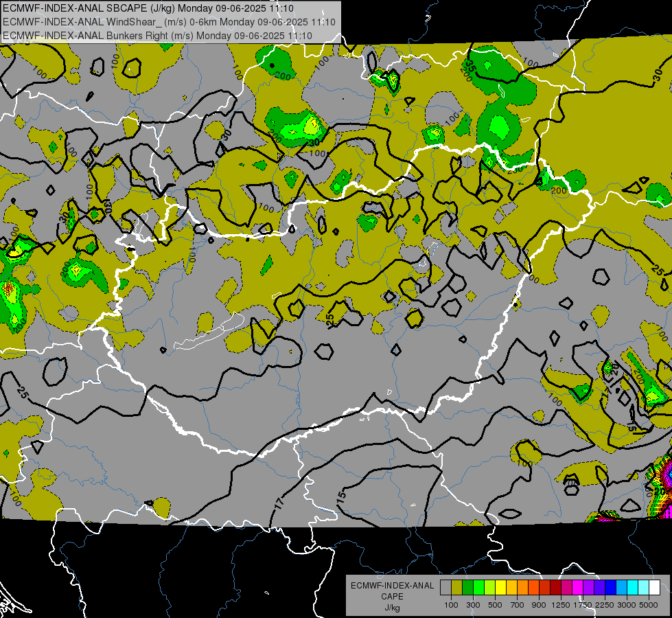Choose the cyan legend swatch labeled 3000
This screenshot has width=672, height=618.
[x=633, y=587]
